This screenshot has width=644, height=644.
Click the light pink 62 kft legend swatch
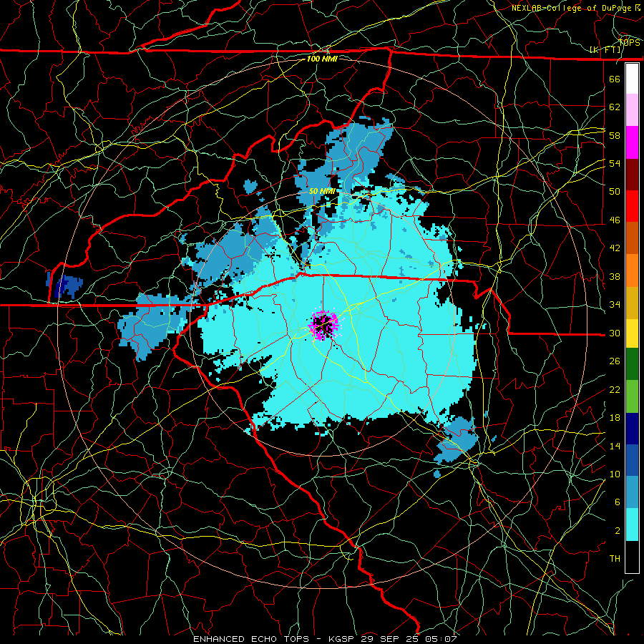click(632, 110)
